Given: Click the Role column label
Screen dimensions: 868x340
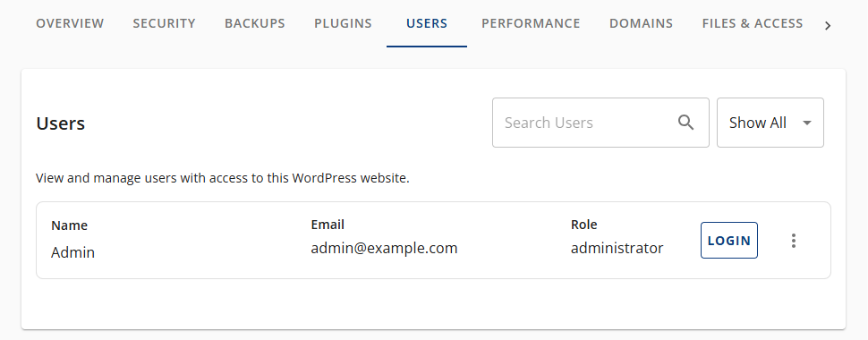Looking at the screenshot, I should coord(584,225).
